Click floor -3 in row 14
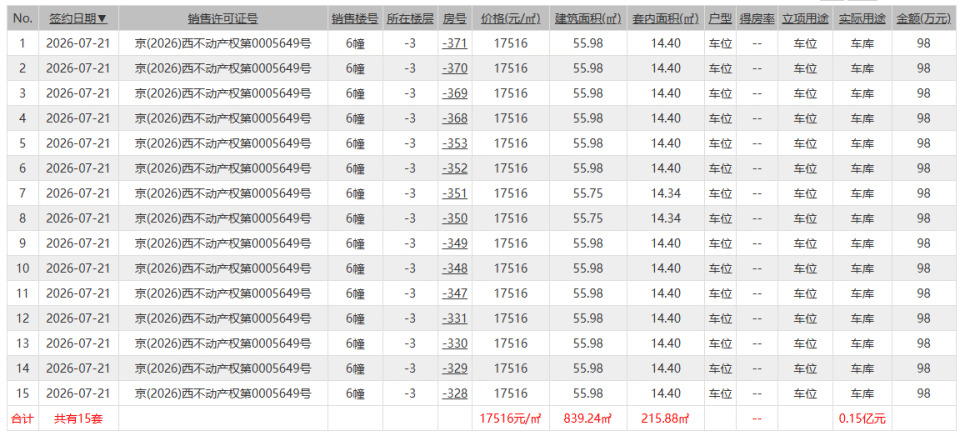Screen dimensions: 960x436 410,368
